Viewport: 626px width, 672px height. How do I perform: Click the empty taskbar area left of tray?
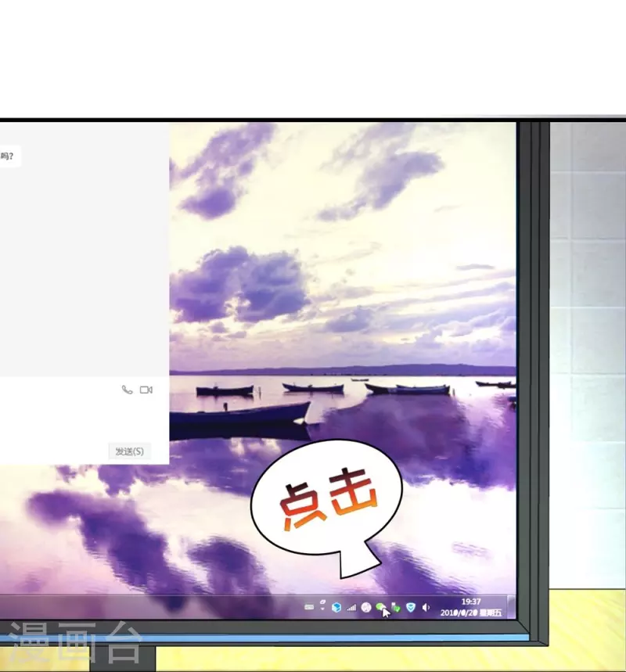[x=156, y=606]
